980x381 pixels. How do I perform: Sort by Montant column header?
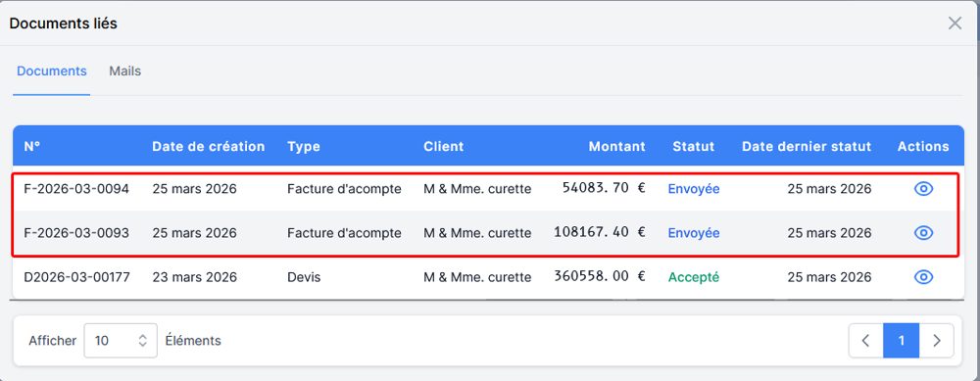[x=616, y=146]
